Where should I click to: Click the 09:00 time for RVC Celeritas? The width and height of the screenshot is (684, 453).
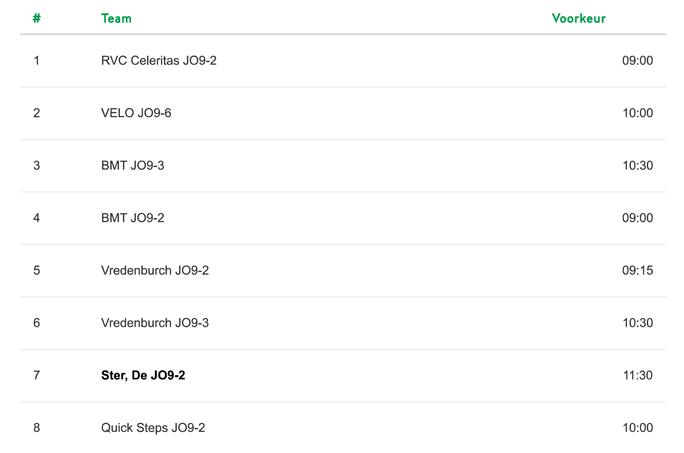637,60
